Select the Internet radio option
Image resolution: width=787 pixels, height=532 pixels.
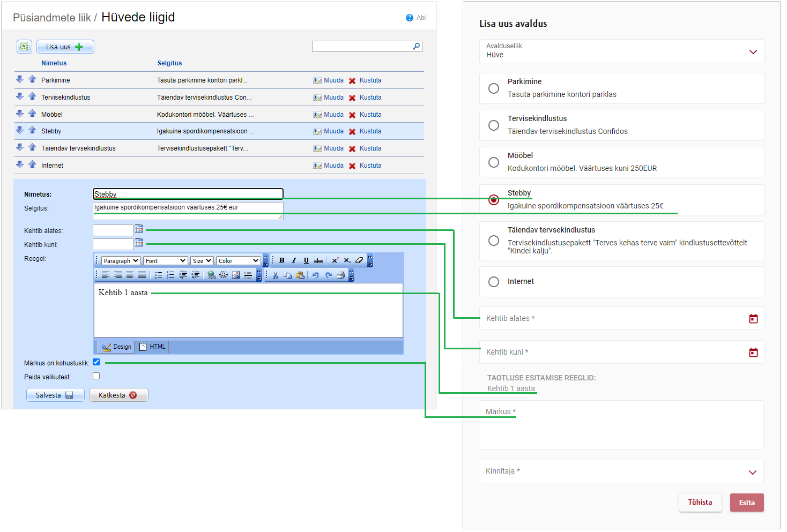pos(494,282)
